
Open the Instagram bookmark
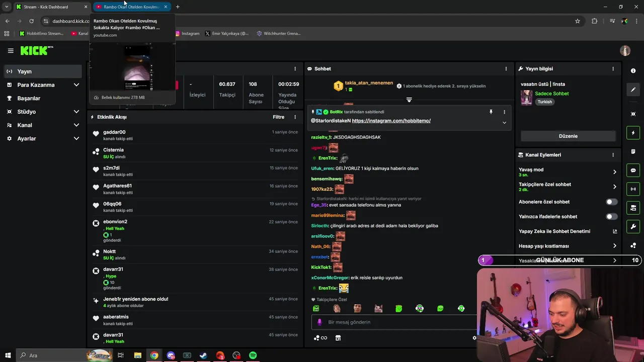pyautogui.click(x=187, y=33)
